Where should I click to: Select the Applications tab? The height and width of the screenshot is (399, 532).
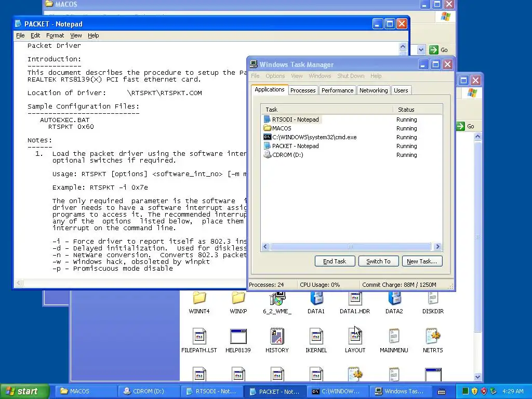[x=270, y=89]
